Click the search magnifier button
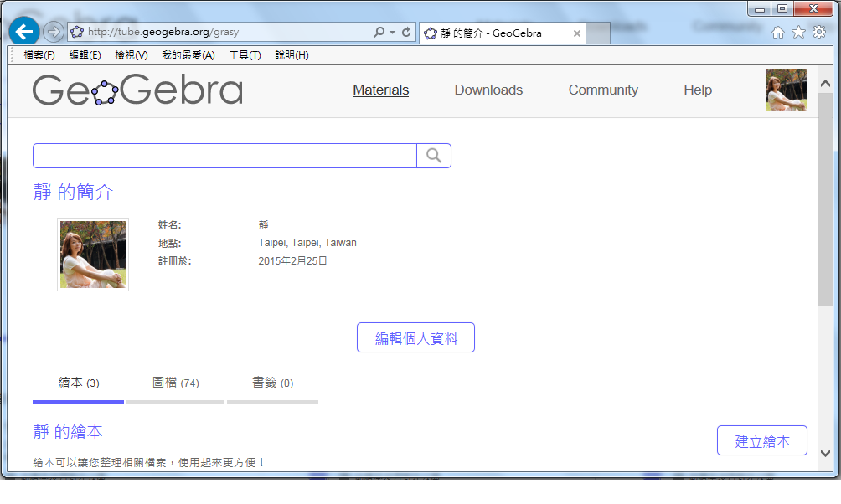 point(434,156)
